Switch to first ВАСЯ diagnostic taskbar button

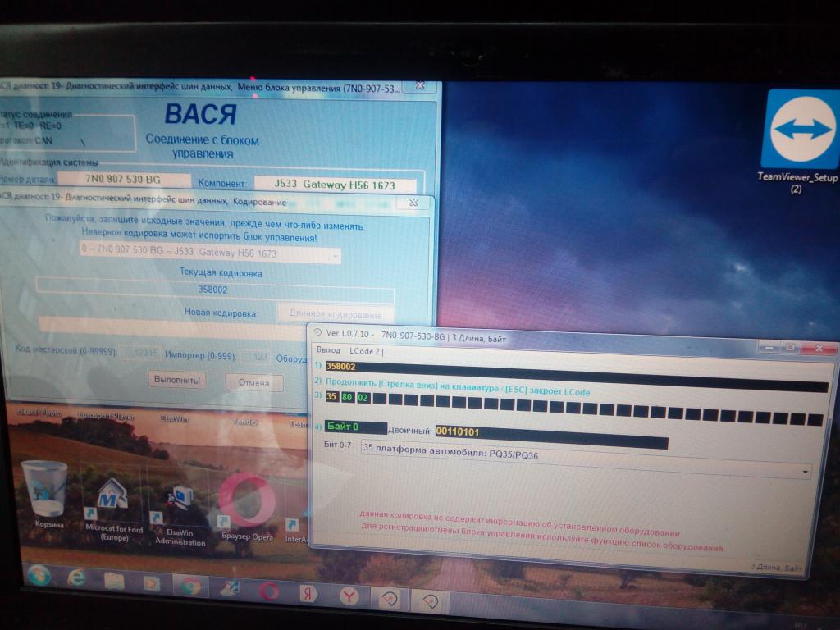point(390,598)
